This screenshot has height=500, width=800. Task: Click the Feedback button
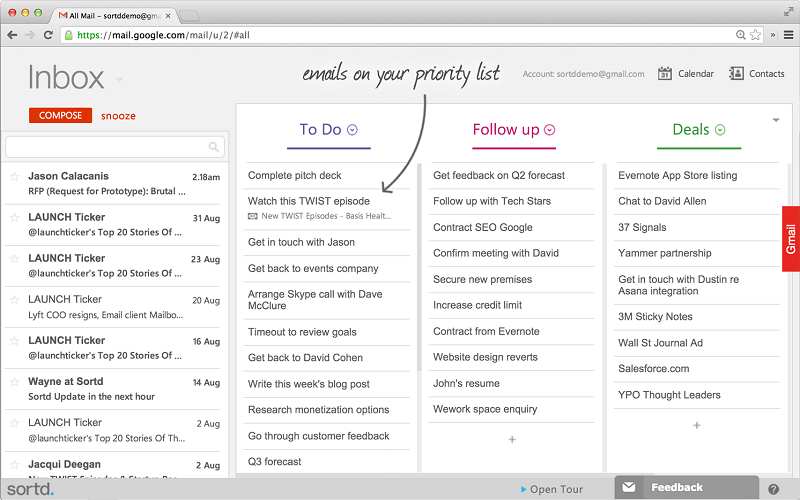[x=687, y=487]
